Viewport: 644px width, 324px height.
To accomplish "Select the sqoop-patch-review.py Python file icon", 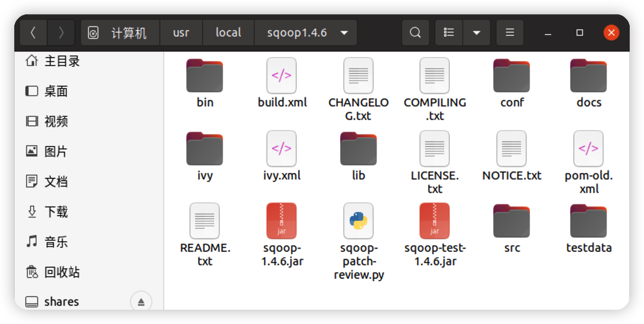I will tap(358, 221).
